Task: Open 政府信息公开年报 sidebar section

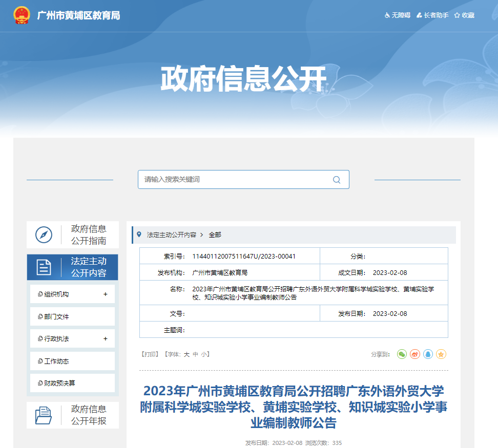Action: click(73, 415)
